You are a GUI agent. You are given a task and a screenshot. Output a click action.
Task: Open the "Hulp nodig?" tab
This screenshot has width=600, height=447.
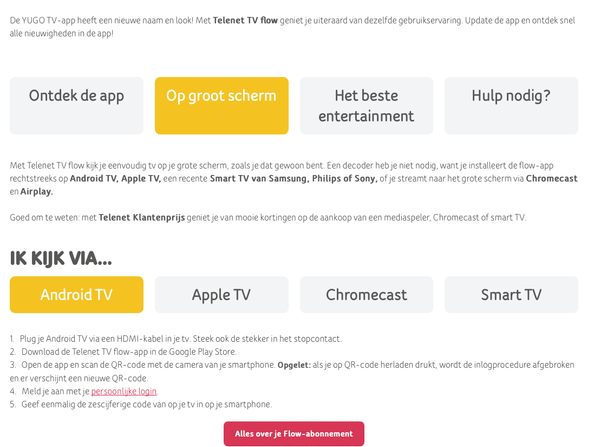[x=511, y=105]
